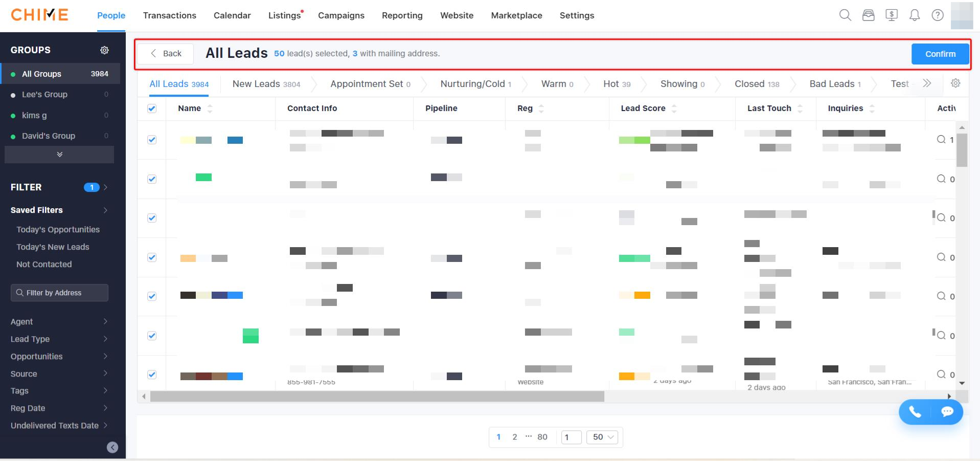This screenshot has height=461, width=980.
Task: Toggle the select-all leads checkbox
Action: (152, 108)
